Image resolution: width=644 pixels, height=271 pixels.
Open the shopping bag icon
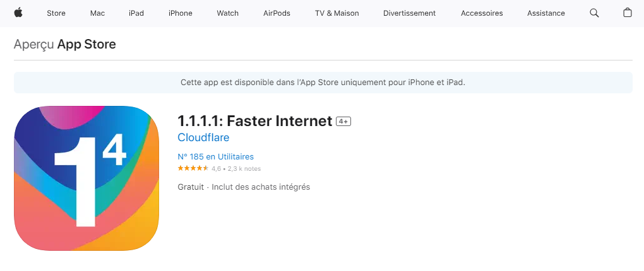coord(628,13)
